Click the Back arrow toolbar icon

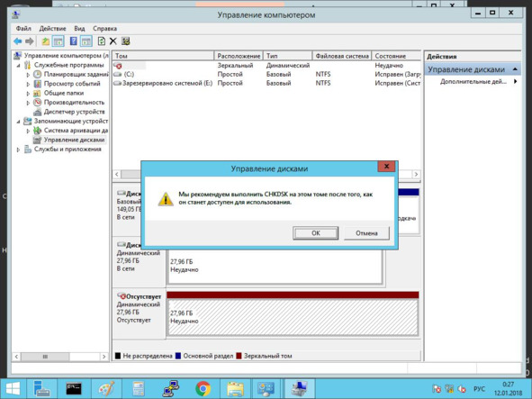(x=18, y=41)
